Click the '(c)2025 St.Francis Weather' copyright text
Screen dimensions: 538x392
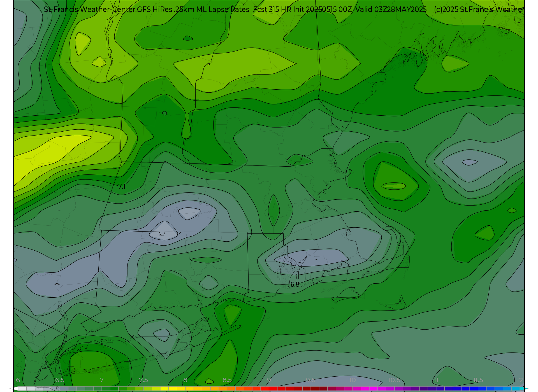479,10
